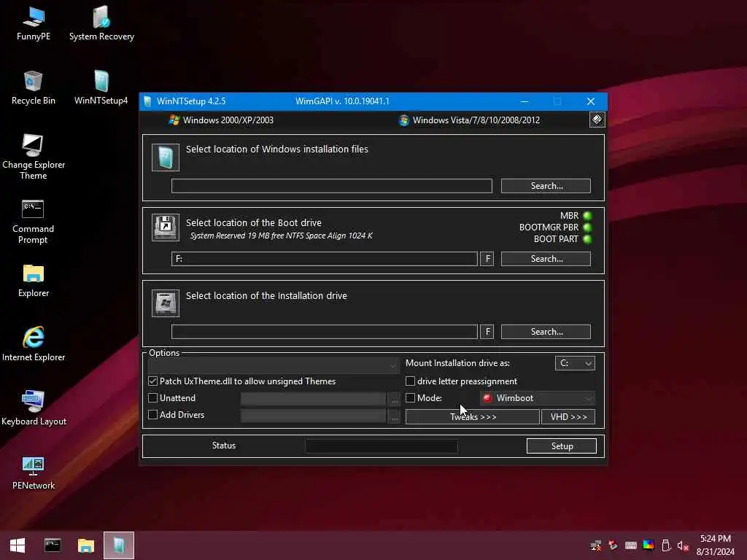The image size is (747, 560).
Task: Click the diamond icon beside the Windows Vista tab
Action: point(597,120)
